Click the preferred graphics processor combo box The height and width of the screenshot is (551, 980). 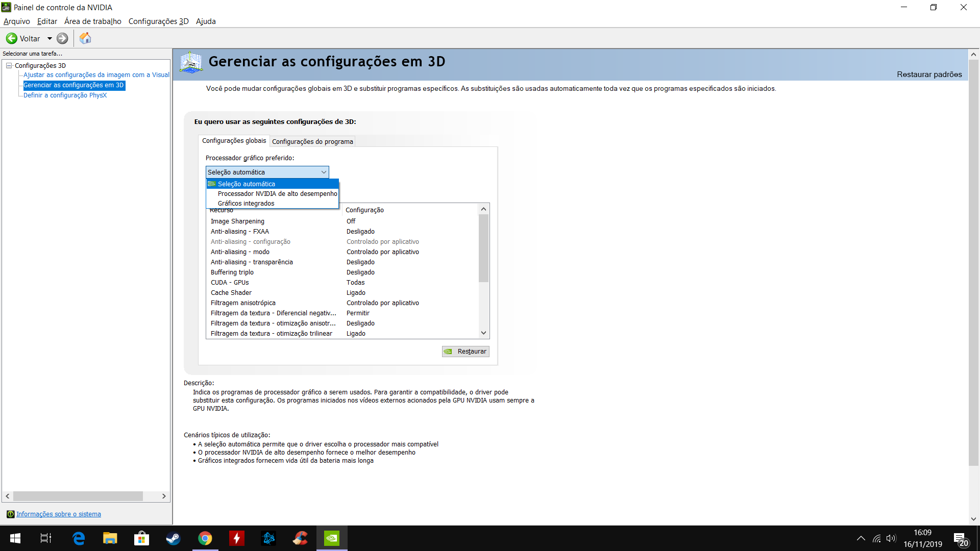click(x=267, y=172)
